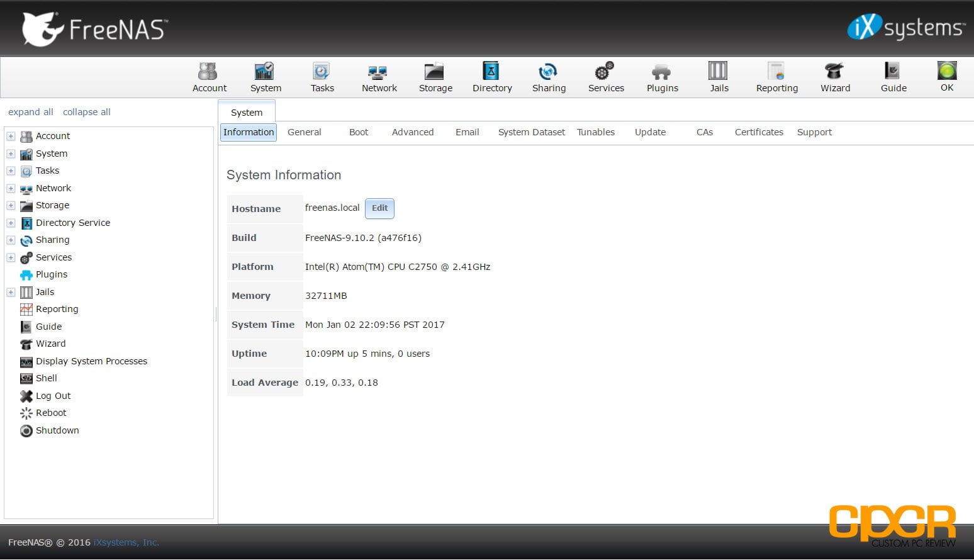This screenshot has width=974, height=560.
Task: Open Jails from the top toolbar
Action: 719,77
